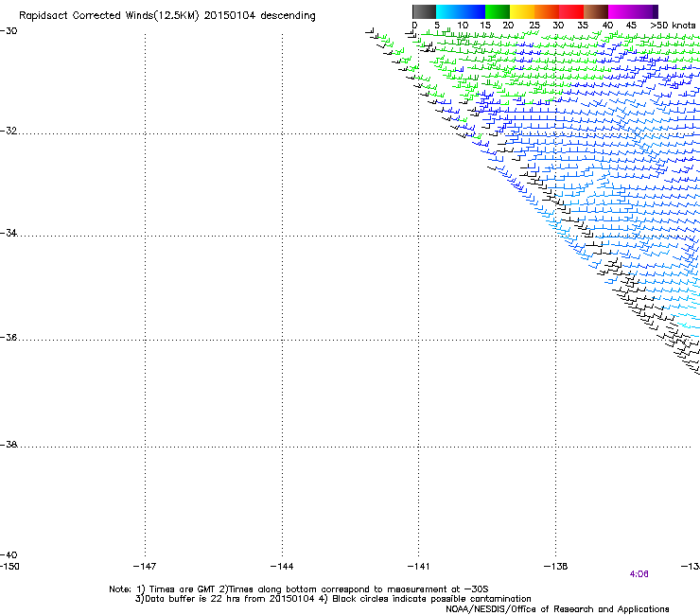Select the cyan 5-10 knots legend swatch
The image size is (700, 615).
(x=448, y=11)
